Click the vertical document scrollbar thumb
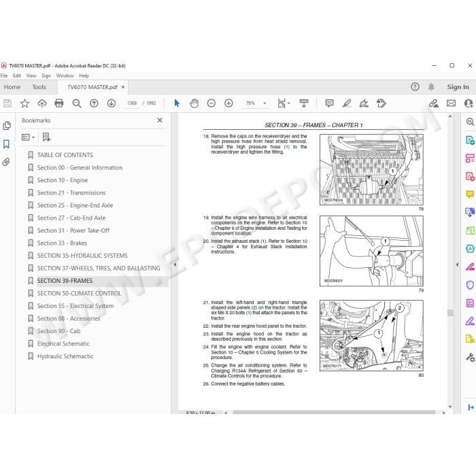The height and width of the screenshot is (476, 476). [x=450, y=313]
